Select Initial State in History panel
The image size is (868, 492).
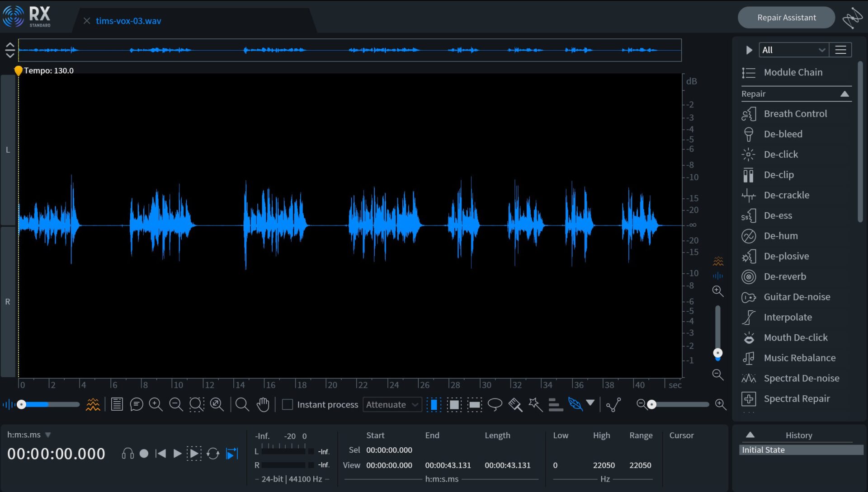tap(799, 450)
